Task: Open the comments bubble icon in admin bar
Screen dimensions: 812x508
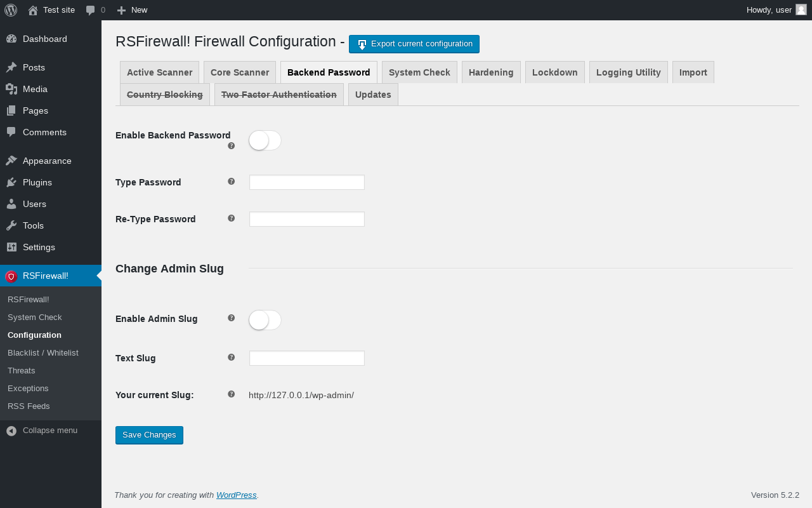Action: tap(91, 10)
